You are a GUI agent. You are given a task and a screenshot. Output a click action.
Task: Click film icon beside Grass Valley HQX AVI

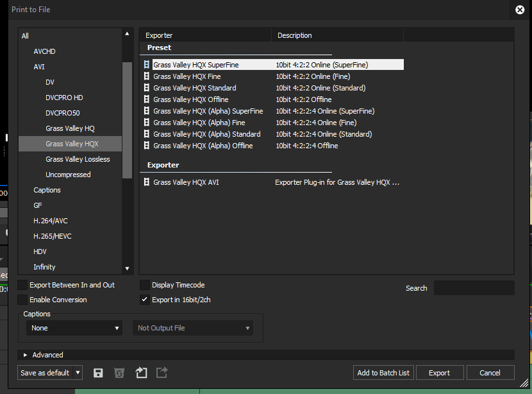[x=147, y=182]
